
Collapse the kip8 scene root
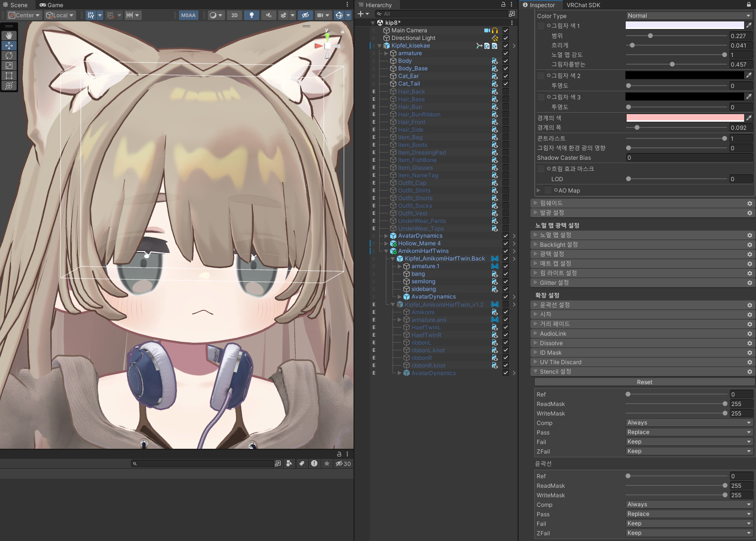pos(373,23)
